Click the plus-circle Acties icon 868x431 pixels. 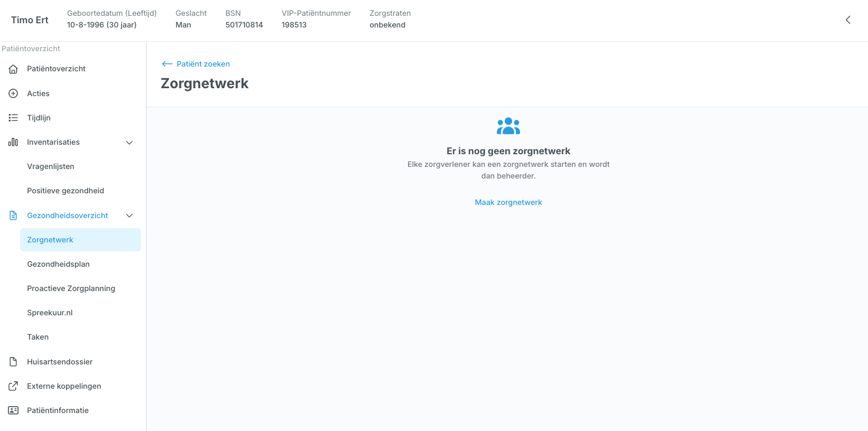pos(13,93)
